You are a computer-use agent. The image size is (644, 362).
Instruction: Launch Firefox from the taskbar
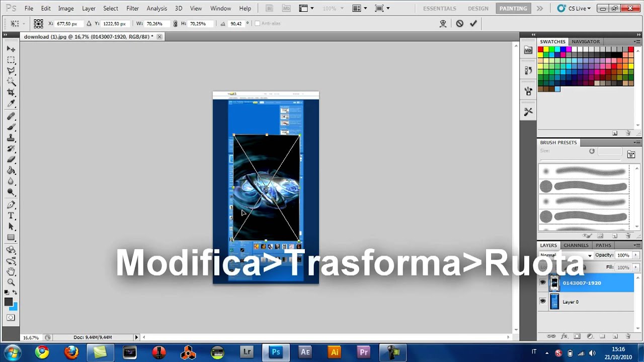71,352
